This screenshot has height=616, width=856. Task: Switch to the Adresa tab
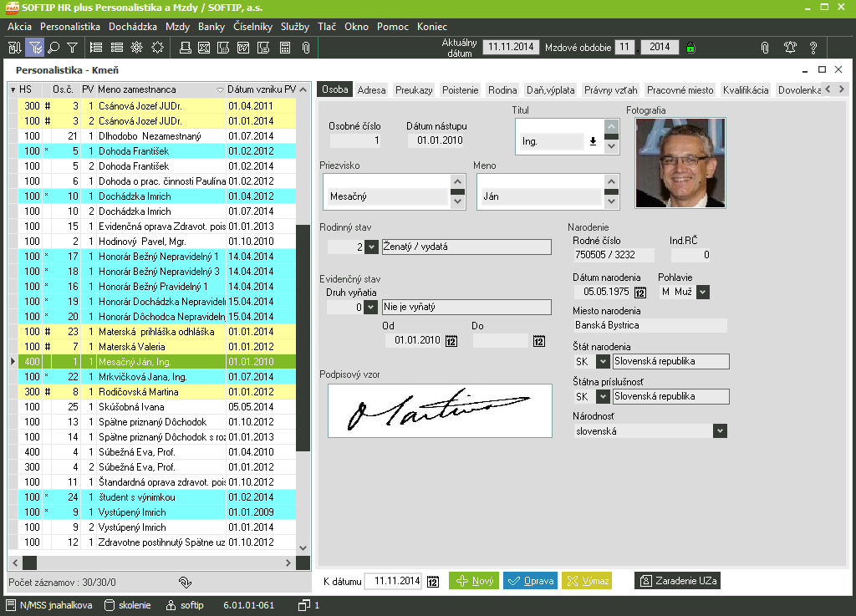pyautogui.click(x=371, y=89)
